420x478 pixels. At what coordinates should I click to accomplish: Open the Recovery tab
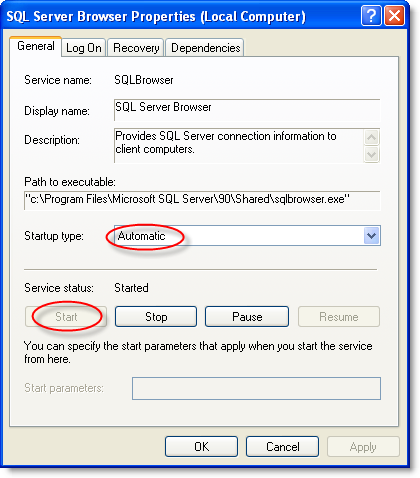[x=136, y=48]
